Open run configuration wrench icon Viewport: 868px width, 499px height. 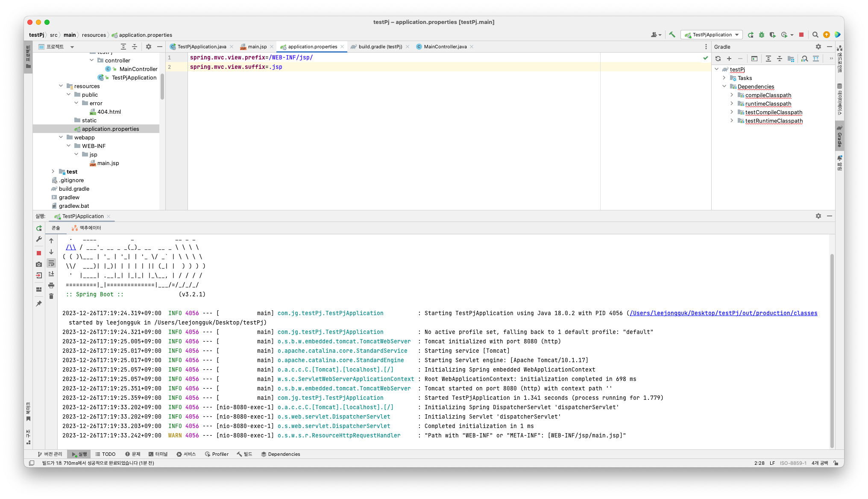(39, 239)
